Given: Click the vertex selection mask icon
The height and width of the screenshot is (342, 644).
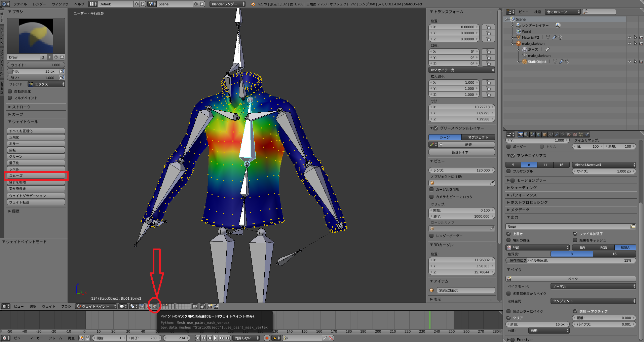Looking at the screenshot, I should 155,306.
